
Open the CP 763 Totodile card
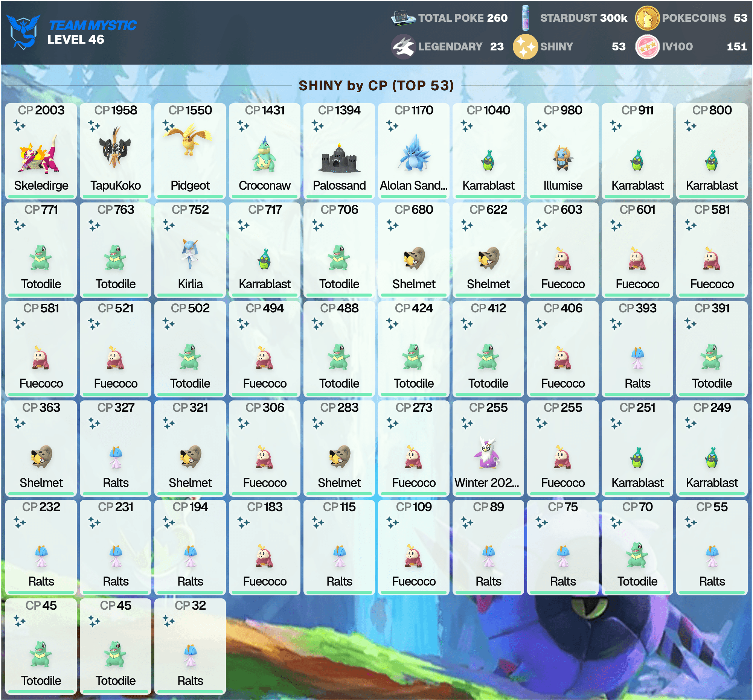pyautogui.click(x=116, y=250)
